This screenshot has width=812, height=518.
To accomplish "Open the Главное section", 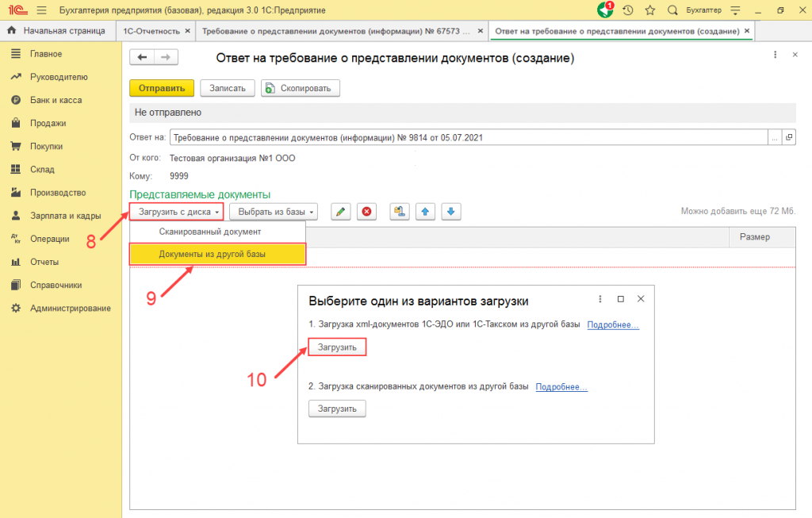I will pos(45,54).
